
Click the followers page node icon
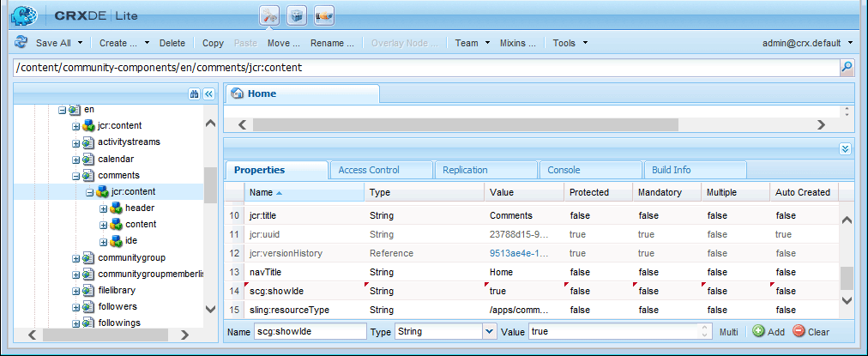pos(88,306)
